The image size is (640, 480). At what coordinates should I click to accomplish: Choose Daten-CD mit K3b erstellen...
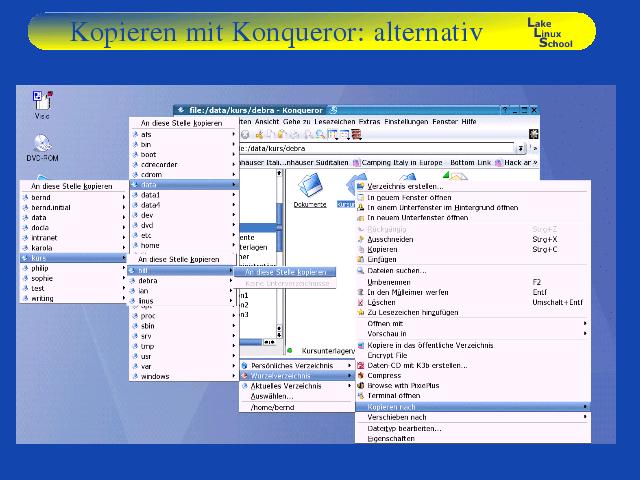click(x=473, y=366)
